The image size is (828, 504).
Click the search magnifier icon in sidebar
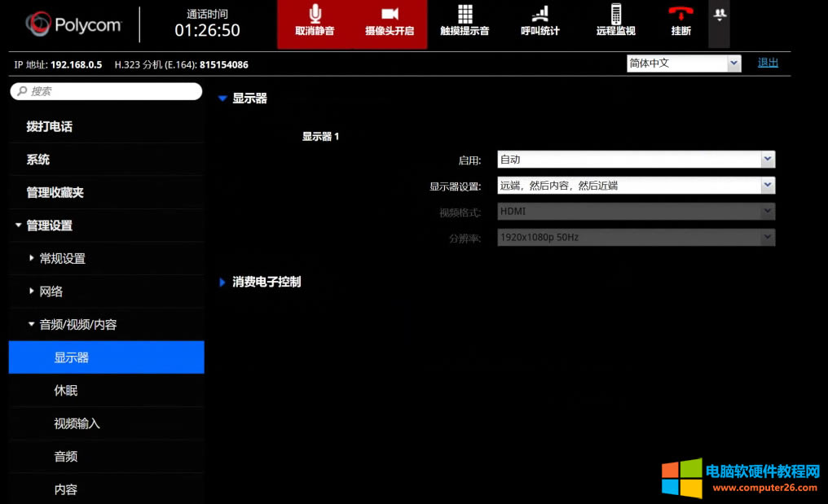(22, 91)
